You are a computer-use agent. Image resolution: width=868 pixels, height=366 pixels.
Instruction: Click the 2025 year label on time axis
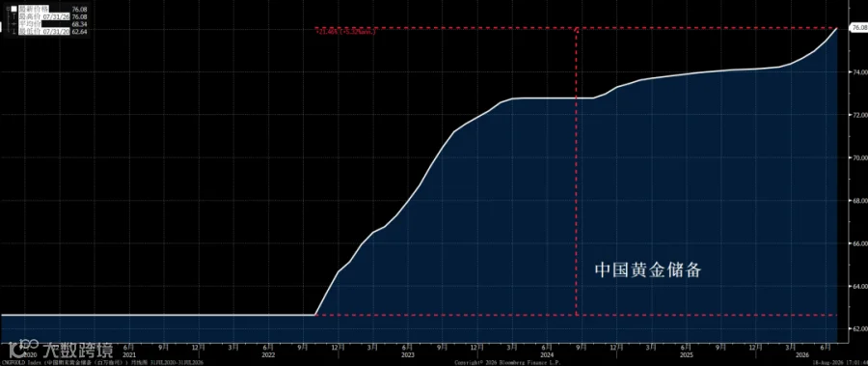click(x=686, y=353)
